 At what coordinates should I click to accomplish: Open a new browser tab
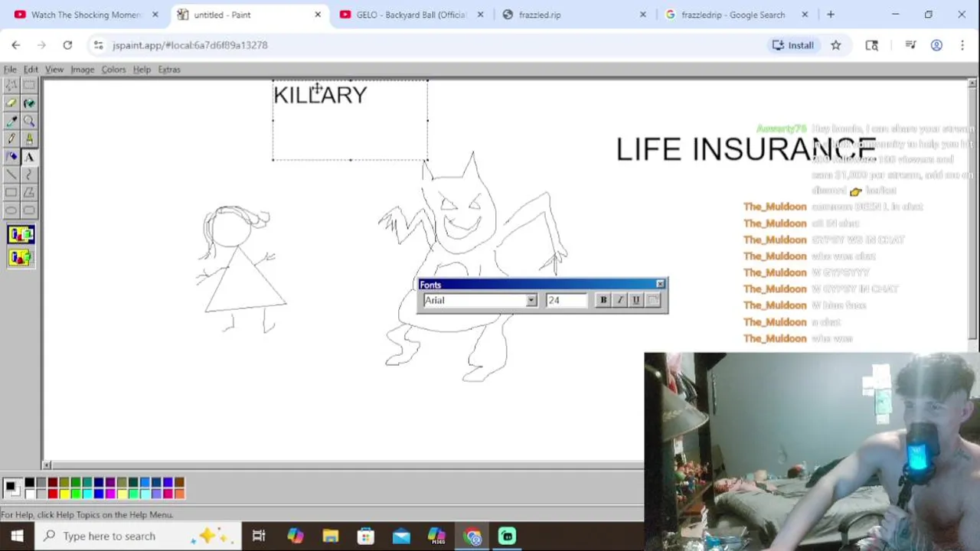tap(831, 15)
